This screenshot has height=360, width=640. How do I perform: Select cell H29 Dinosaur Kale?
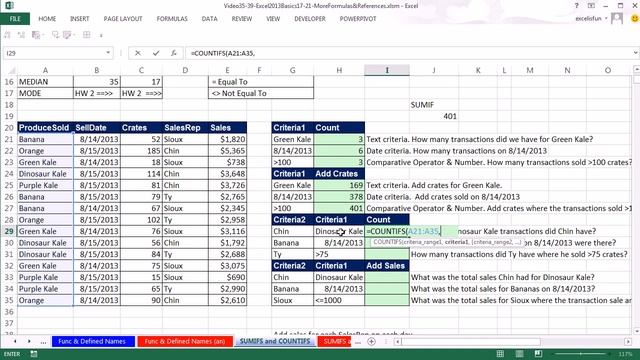pos(339,231)
